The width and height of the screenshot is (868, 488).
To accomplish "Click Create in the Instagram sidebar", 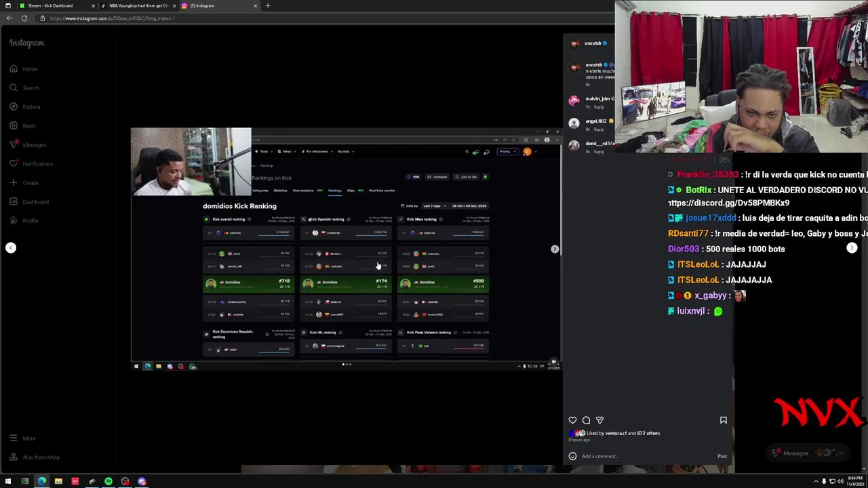I will (24, 182).
